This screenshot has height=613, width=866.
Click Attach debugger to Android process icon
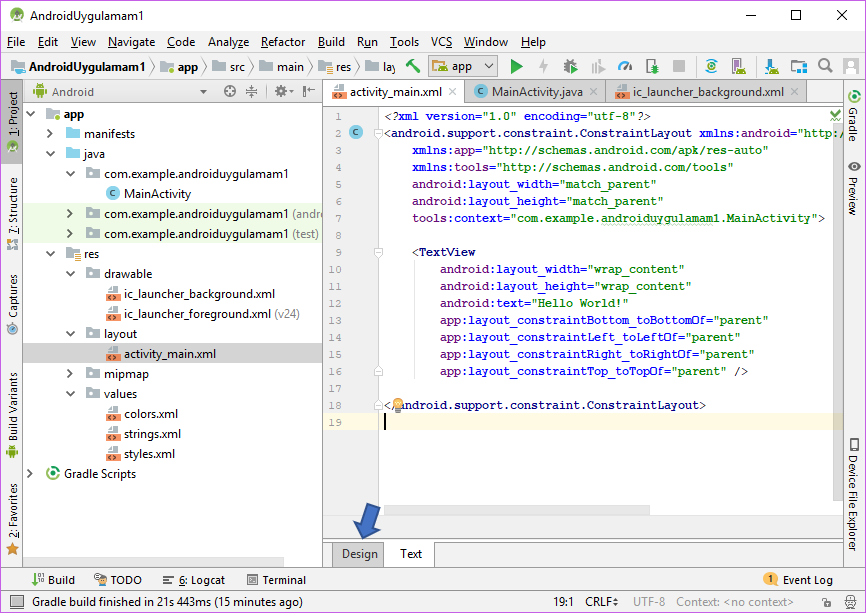[652, 67]
